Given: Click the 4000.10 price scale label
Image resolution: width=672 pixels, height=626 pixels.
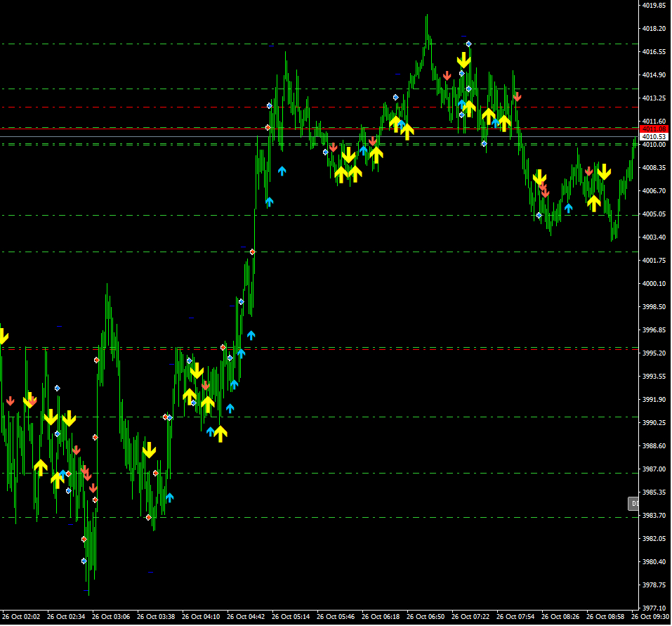Looking at the screenshot, I should [654, 283].
